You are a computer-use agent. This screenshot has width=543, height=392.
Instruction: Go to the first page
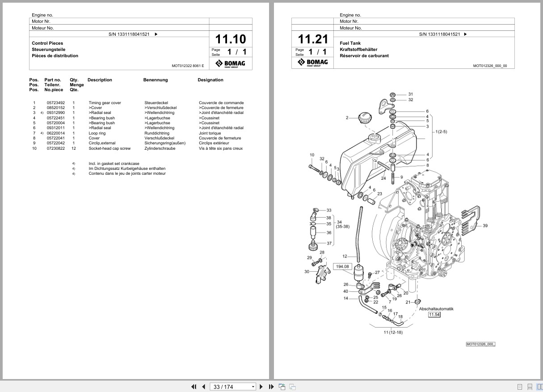194,387
